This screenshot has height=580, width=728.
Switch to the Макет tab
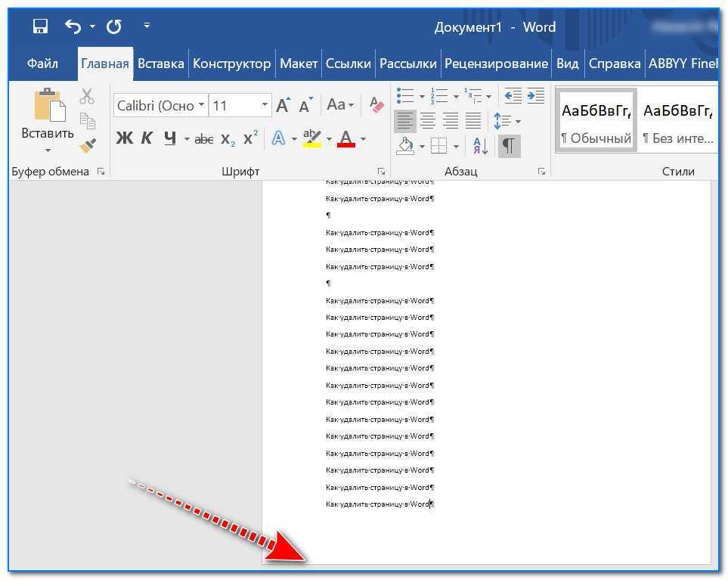(299, 64)
